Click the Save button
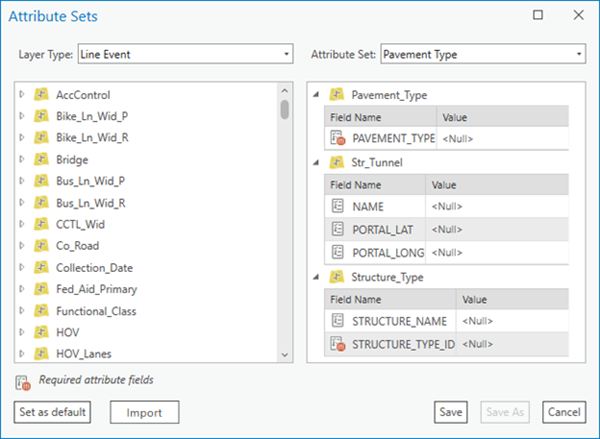 click(451, 412)
